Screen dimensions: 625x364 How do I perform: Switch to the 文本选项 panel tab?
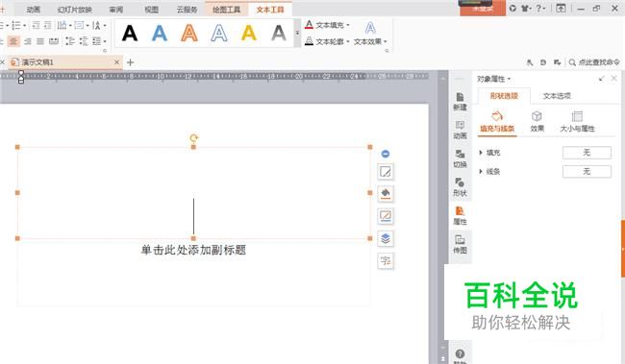click(x=557, y=96)
